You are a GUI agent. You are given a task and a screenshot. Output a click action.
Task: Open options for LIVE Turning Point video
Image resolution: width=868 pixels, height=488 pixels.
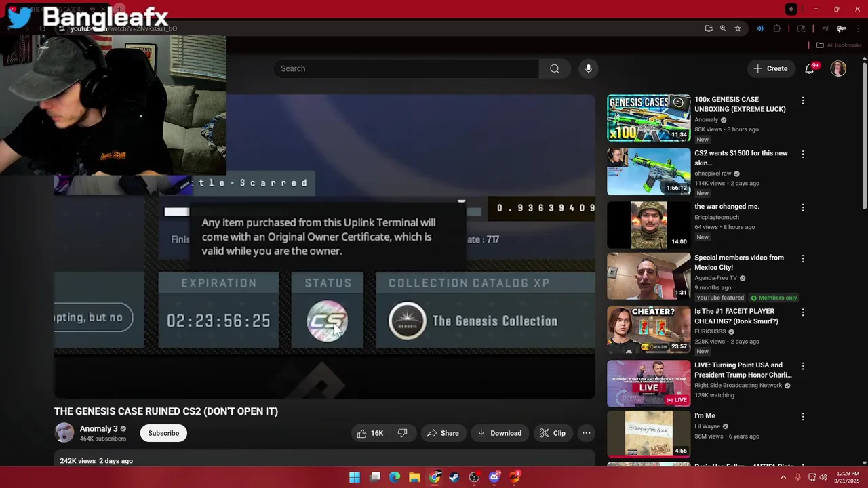coord(803,366)
